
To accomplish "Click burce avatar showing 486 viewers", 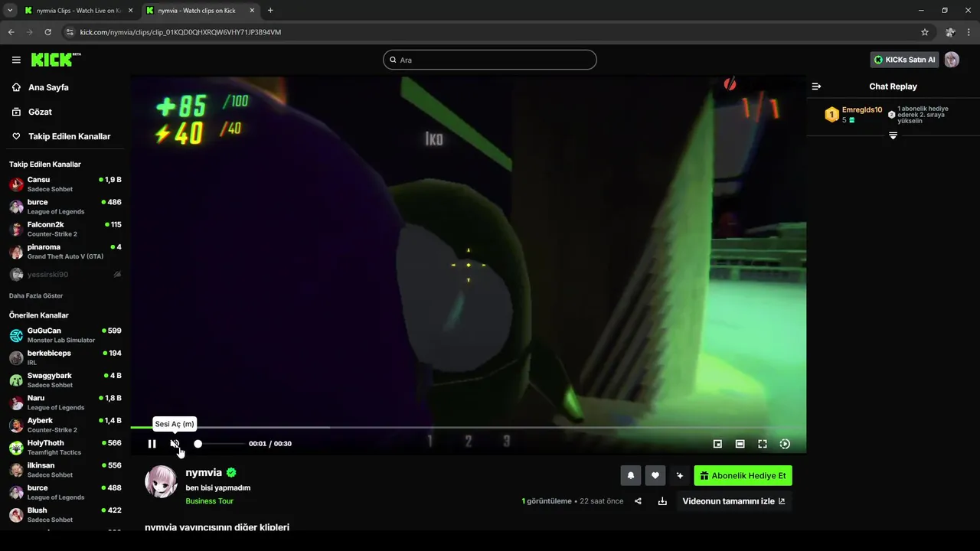I will tap(16, 207).
